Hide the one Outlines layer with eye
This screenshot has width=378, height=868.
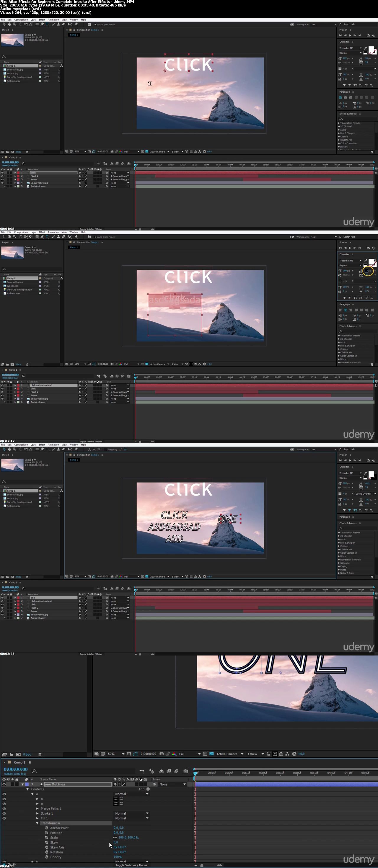pyautogui.click(x=4, y=784)
